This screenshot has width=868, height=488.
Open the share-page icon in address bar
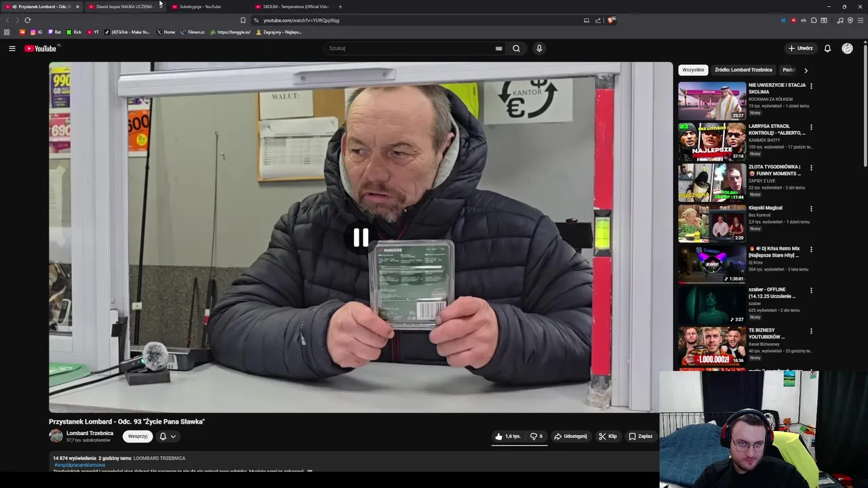[x=598, y=20]
